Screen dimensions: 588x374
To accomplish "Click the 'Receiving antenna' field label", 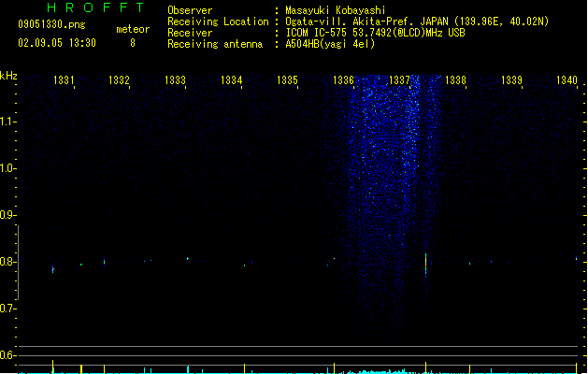I will tap(215, 44).
